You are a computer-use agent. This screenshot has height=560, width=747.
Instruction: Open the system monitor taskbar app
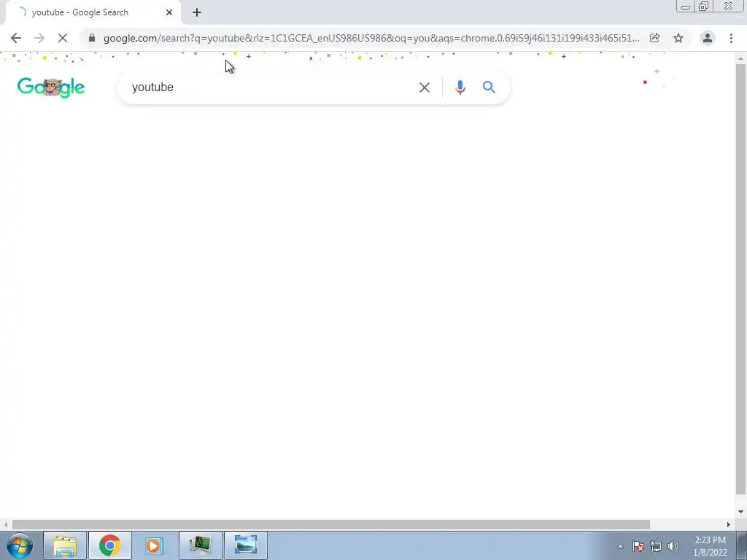coord(200,545)
